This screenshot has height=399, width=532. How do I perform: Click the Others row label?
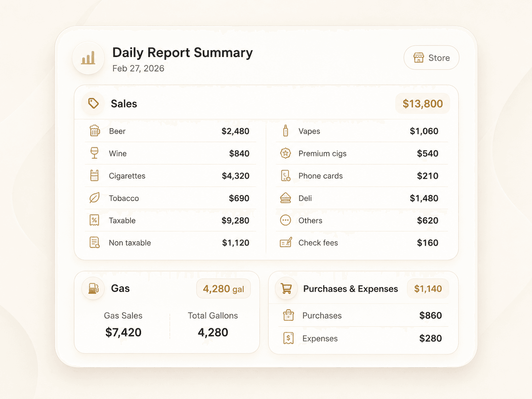coord(310,220)
